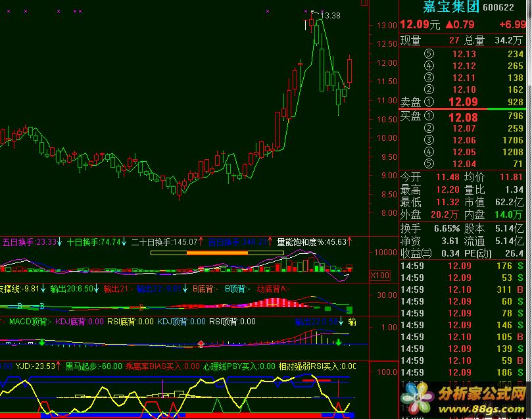The image size is (532, 419).
Task: Click the 卖盘 ① price 12.09
Action: [463, 102]
